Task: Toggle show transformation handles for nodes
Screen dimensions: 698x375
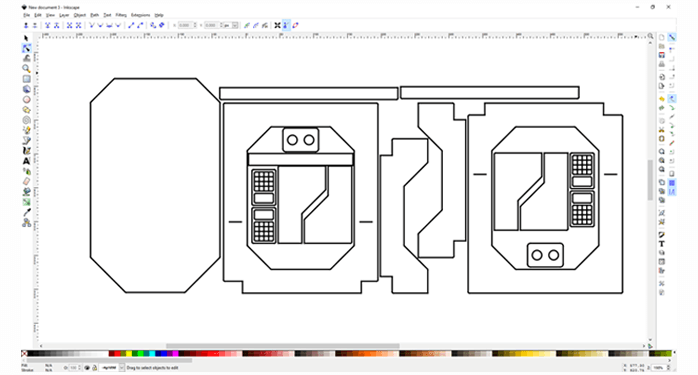Action: [277, 25]
